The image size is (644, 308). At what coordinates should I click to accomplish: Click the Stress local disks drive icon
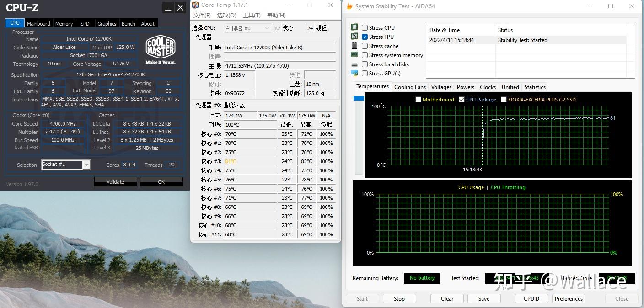354,64
